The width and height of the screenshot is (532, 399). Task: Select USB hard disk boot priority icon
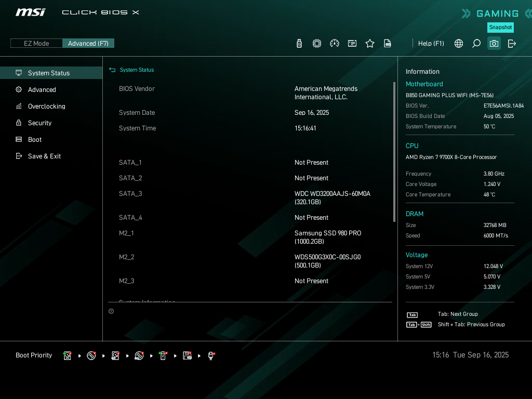coord(115,355)
